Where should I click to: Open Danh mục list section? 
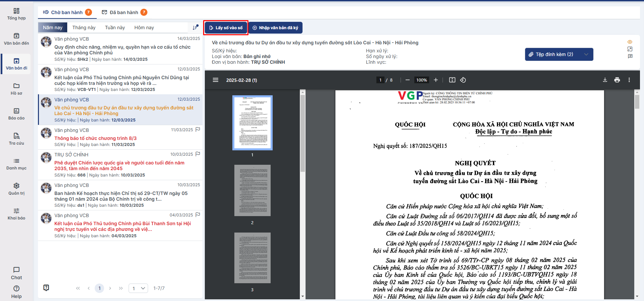(x=16, y=164)
